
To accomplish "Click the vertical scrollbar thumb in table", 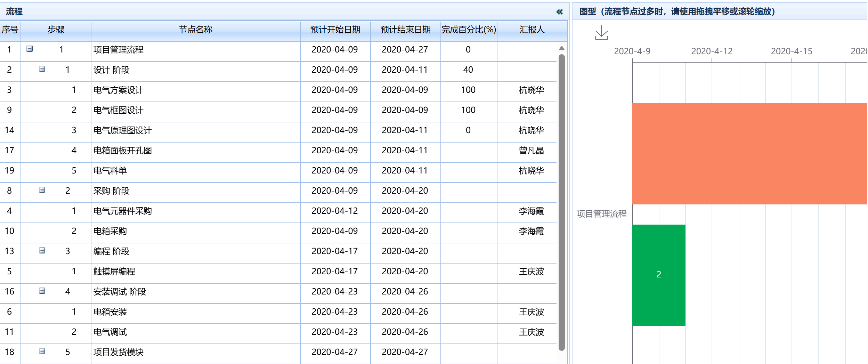I will coord(561,202).
